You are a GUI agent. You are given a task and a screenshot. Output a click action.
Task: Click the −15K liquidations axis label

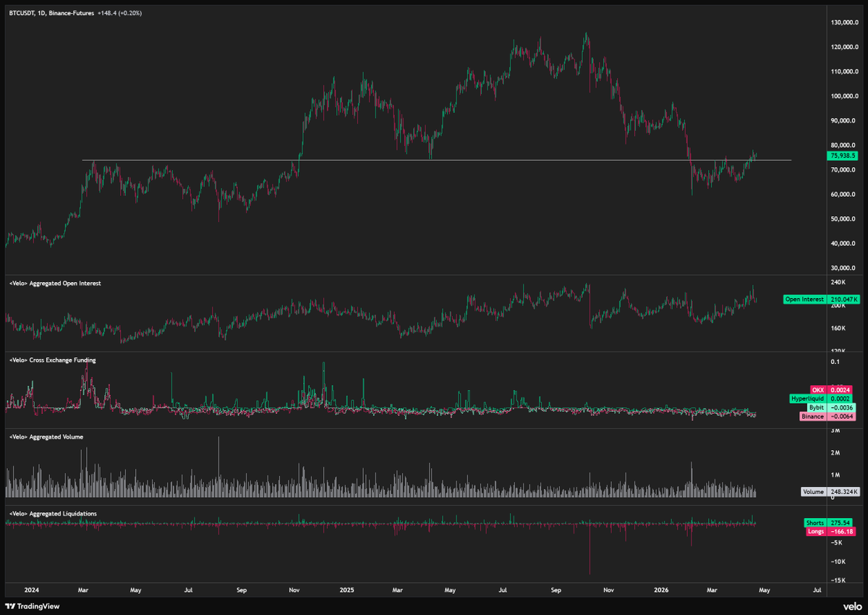tap(838, 580)
